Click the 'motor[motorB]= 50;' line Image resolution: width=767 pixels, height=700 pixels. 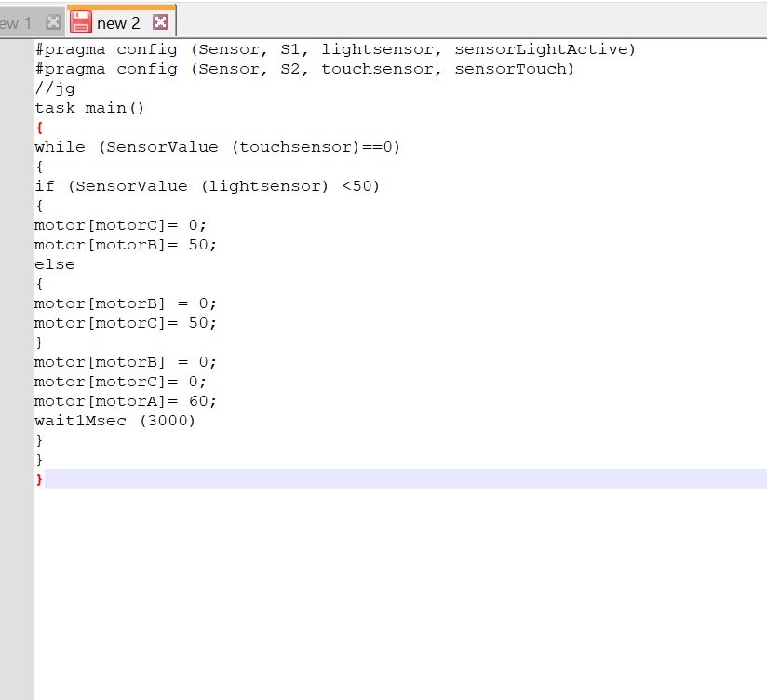(x=126, y=245)
